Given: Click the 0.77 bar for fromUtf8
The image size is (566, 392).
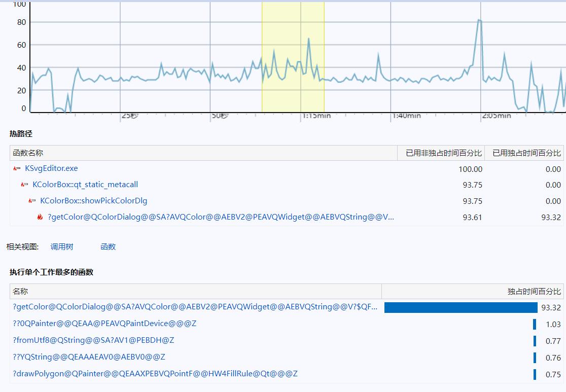Looking at the screenshot, I should pos(535,341).
